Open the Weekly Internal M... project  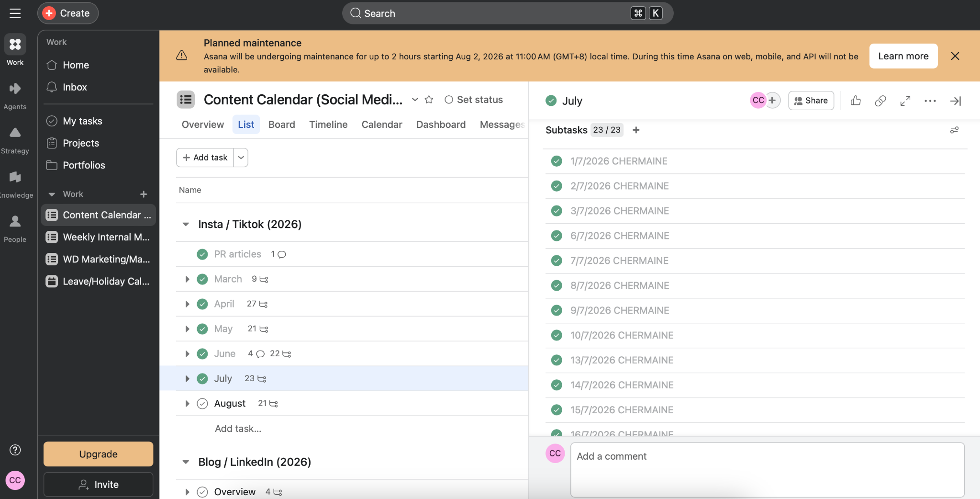point(98,237)
